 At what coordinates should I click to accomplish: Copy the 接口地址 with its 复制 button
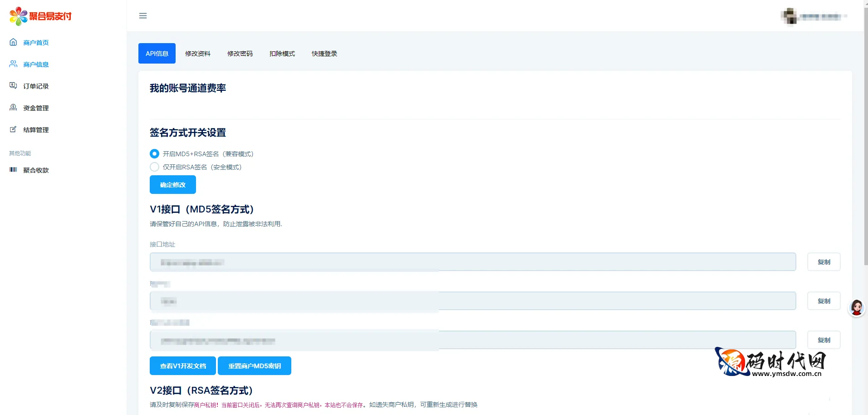tap(824, 262)
